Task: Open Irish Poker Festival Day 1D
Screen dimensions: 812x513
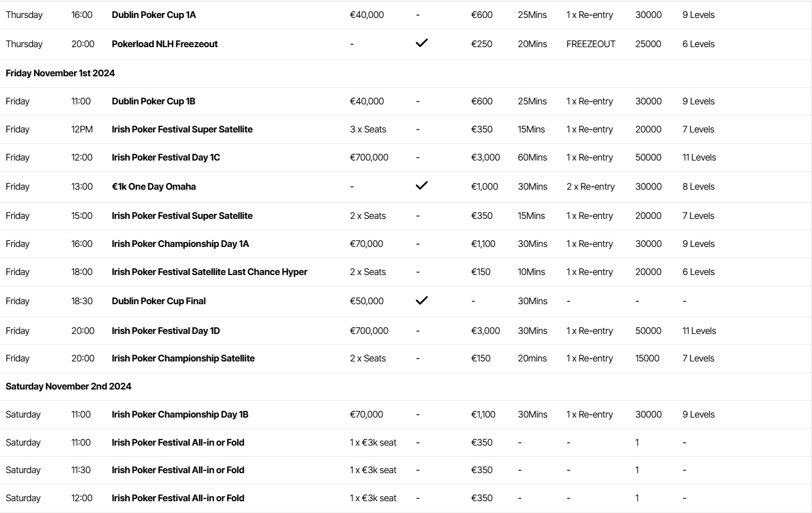Action: [x=166, y=331]
